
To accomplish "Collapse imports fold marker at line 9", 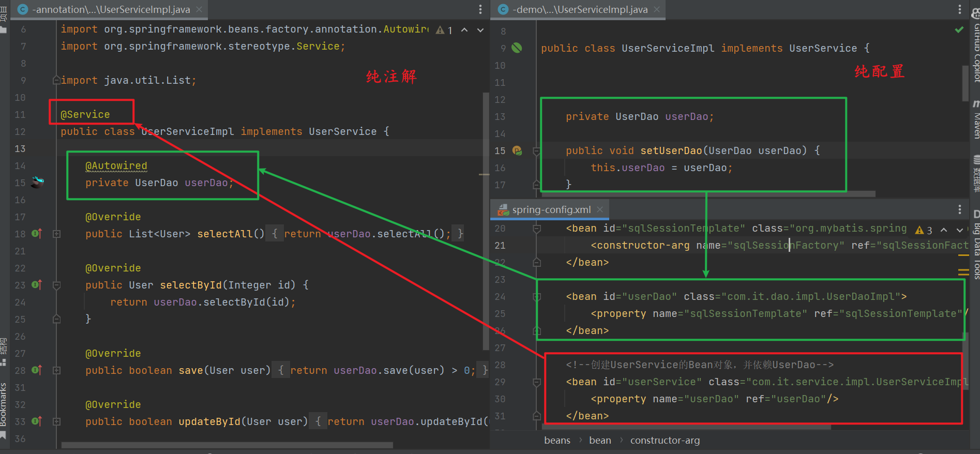I will click(56, 80).
